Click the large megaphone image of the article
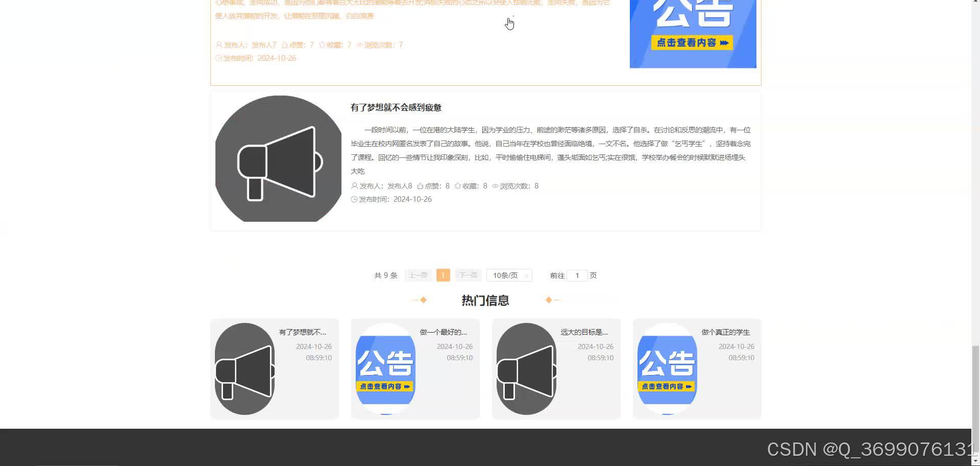 (x=278, y=158)
